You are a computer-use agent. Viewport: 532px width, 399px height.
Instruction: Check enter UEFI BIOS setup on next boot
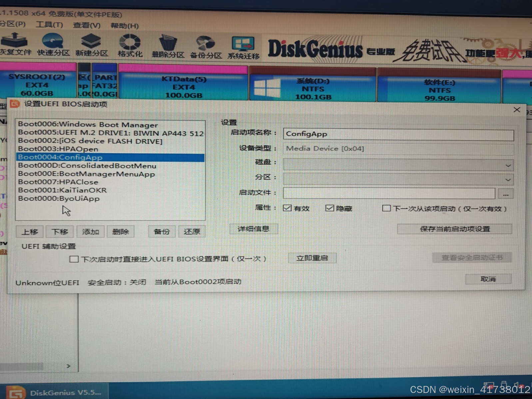click(74, 259)
